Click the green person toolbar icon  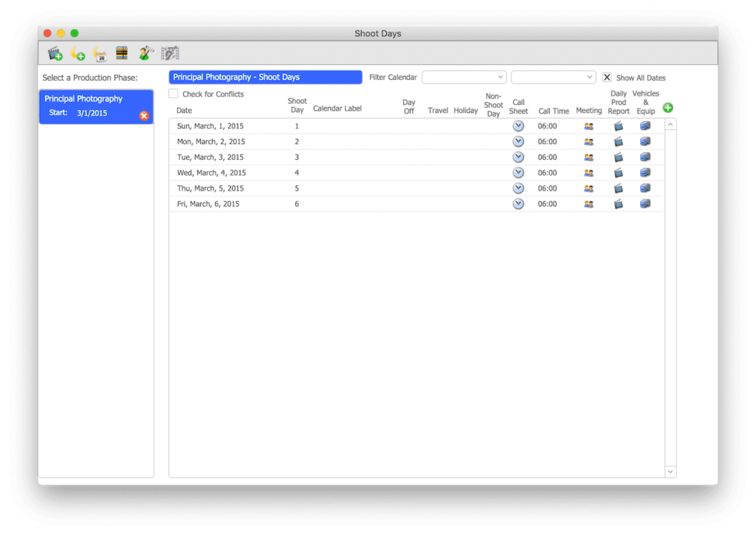[145, 53]
